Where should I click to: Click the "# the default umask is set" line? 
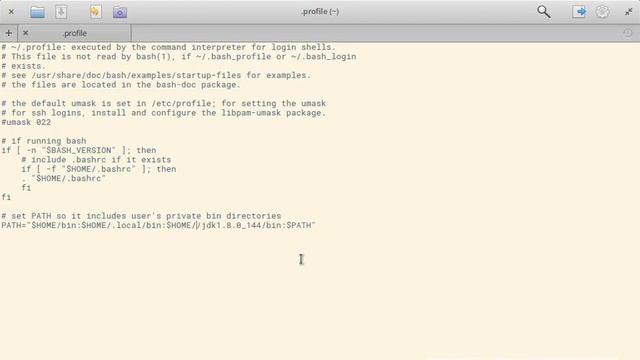coord(164,103)
